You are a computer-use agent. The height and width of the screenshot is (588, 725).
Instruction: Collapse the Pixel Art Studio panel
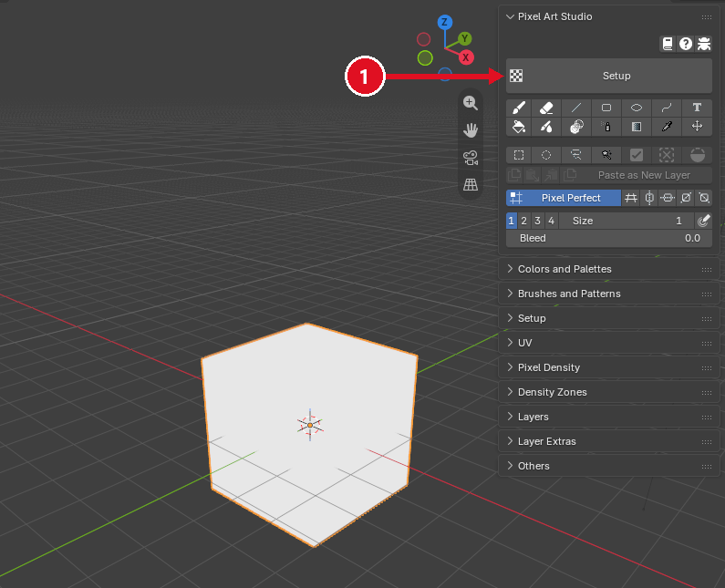(510, 16)
